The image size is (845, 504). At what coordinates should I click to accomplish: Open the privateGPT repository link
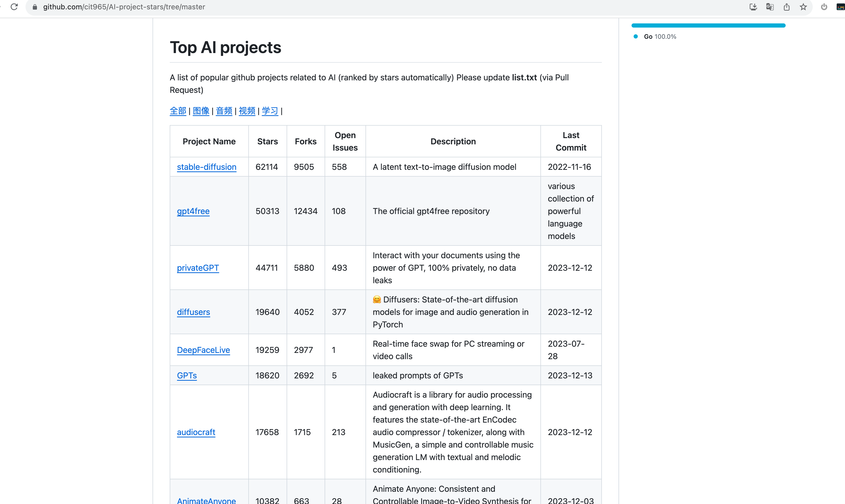(198, 268)
